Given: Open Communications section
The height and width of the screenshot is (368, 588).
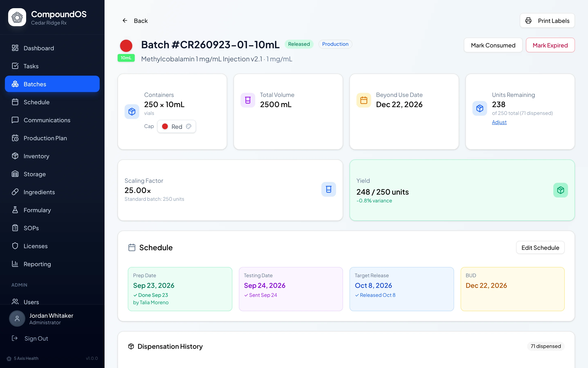Looking at the screenshot, I should click(x=52, y=120).
